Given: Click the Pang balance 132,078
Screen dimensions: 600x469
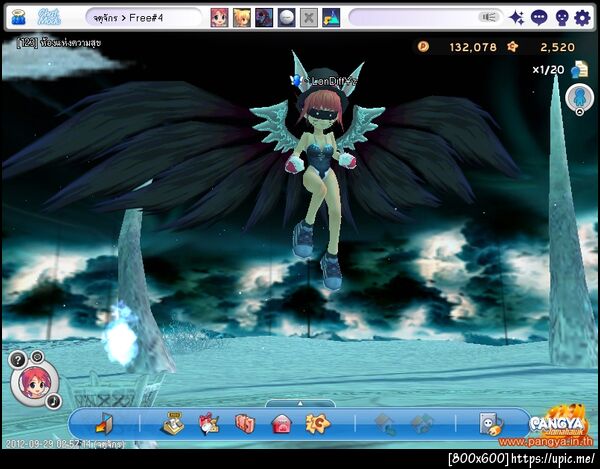Looking at the screenshot, I should (x=473, y=47).
